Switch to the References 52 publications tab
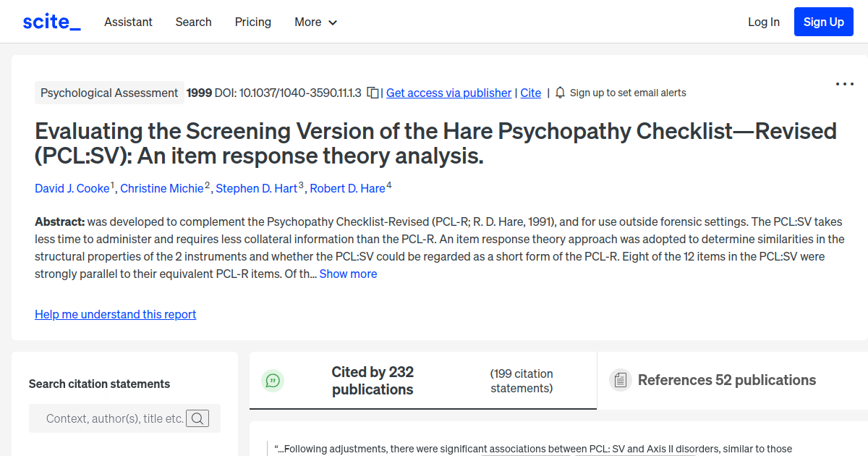868x456 pixels. tap(726, 379)
